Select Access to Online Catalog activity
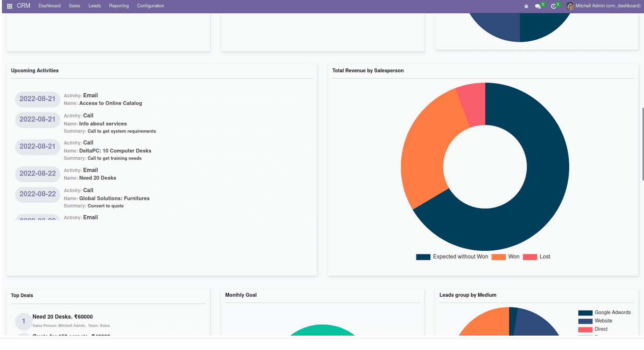This screenshot has width=644, height=350. pos(110,103)
